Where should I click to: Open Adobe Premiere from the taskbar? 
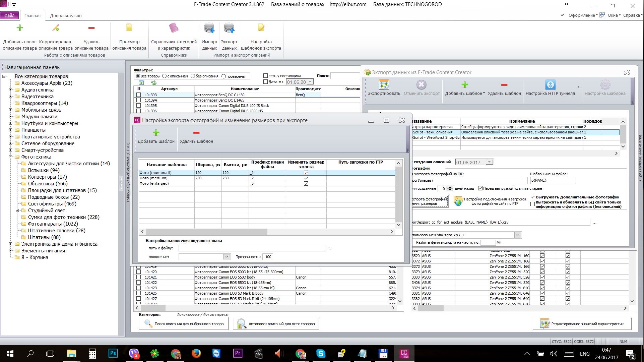pos(238,353)
